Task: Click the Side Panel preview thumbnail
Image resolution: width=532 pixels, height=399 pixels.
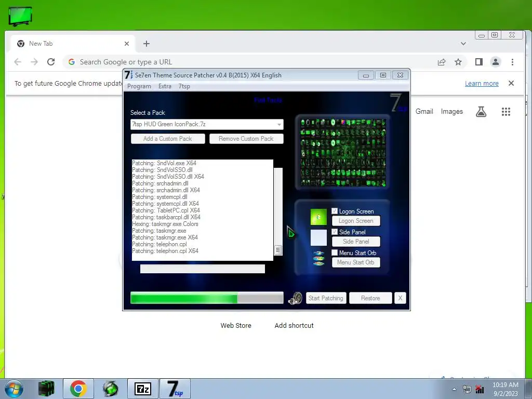Action: coord(318,238)
